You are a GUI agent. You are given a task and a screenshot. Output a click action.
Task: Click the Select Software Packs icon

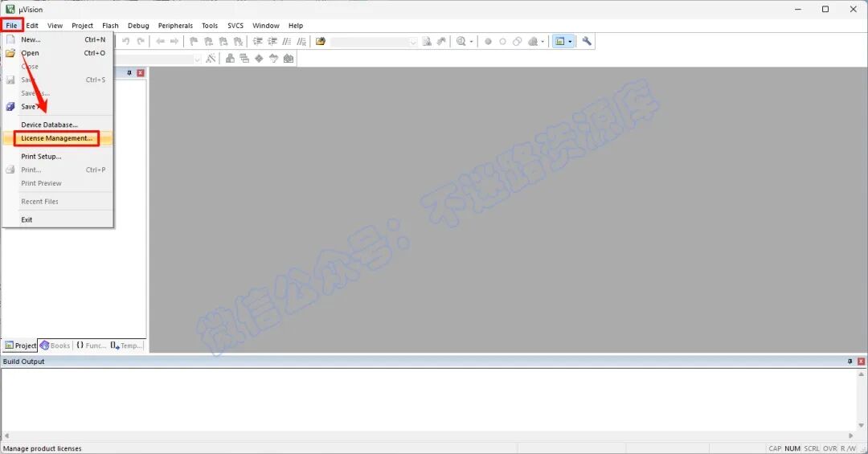pos(273,59)
